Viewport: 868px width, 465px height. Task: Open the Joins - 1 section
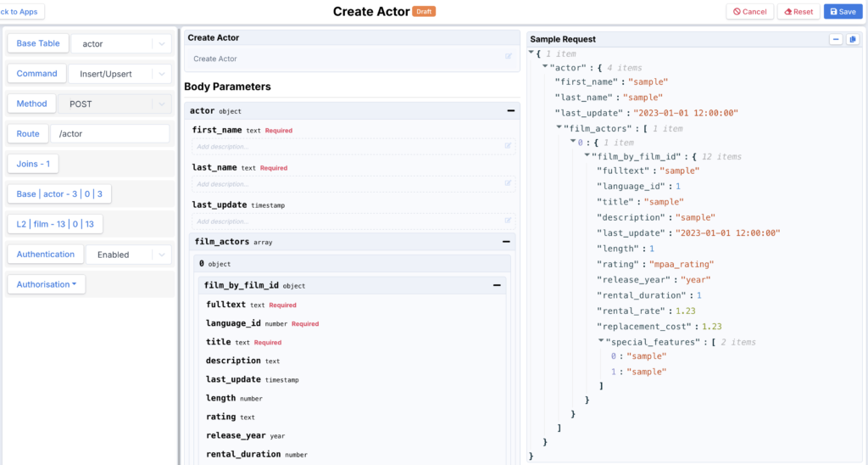33,164
